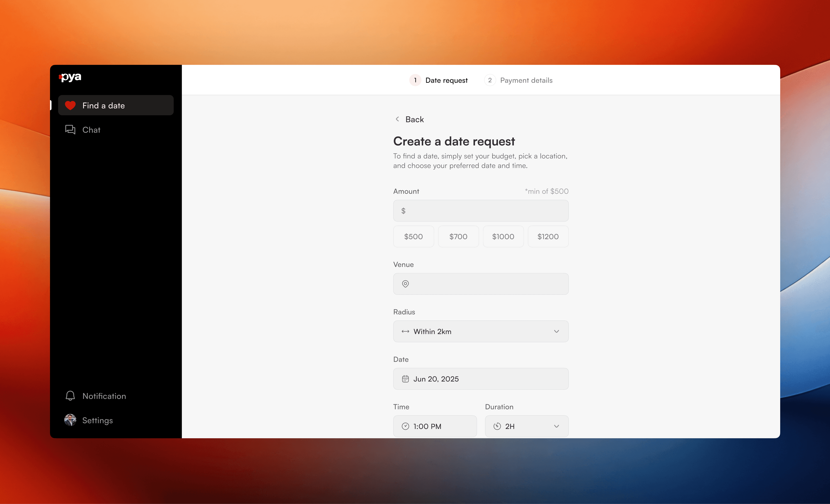Click the Back link

coord(414,119)
